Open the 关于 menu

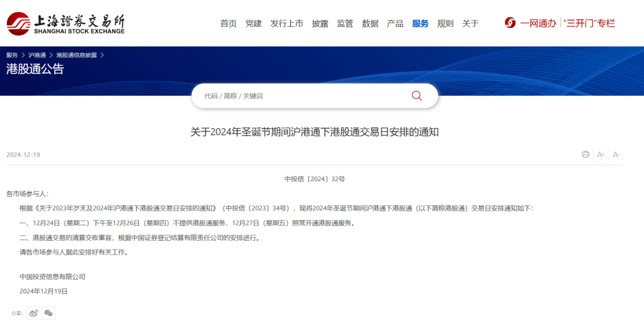tap(470, 23)
